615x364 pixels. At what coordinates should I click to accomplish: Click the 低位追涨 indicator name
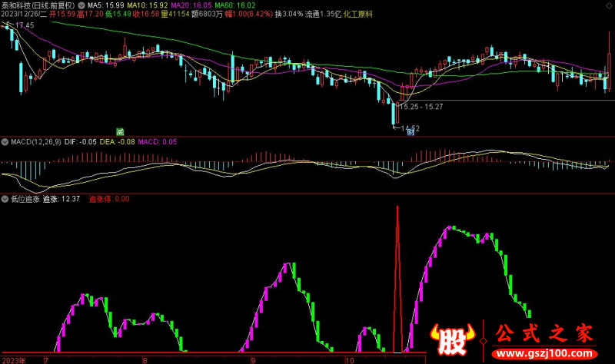coord(25,199)
